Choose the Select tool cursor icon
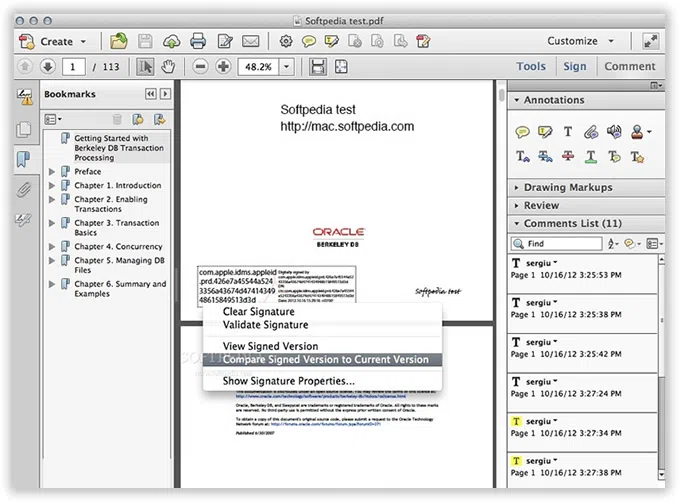Image resolution: width=679 pixels, height=502 pixels. (x=145, y=67)
